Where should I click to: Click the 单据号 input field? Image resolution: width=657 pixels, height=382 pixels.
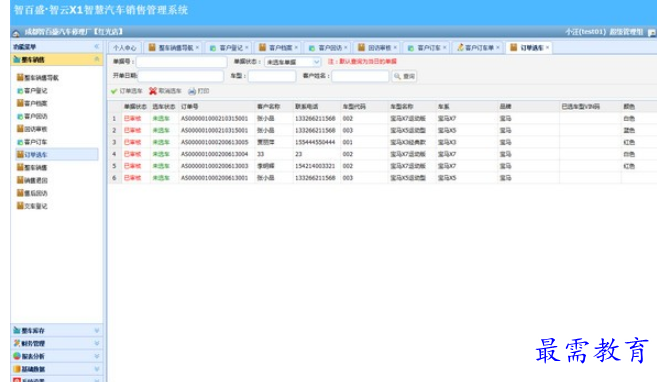point(181,62)
